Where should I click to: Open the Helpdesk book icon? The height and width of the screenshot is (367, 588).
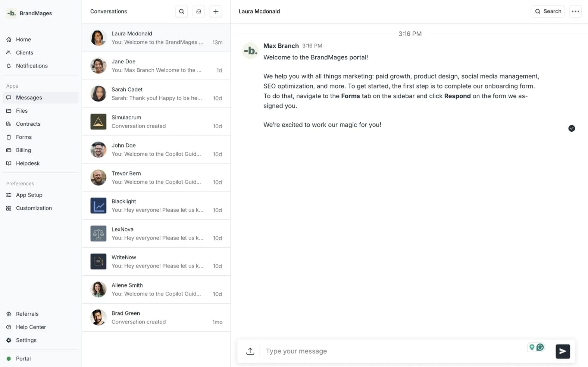[x=9, y=163]
